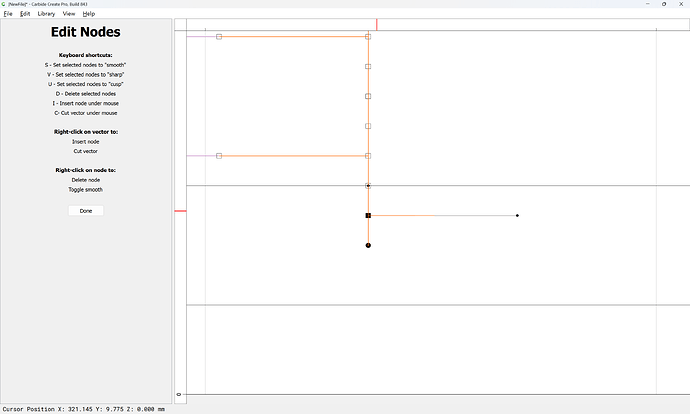This screenshot has width=690, height=414.
Task: Click the 'Toggle smooth' text
Action: click(85, 190)
